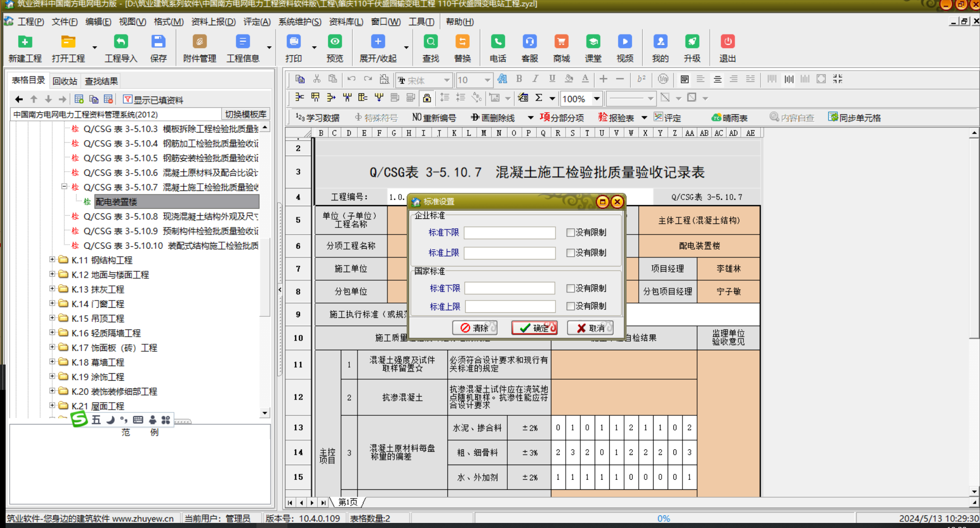Click the 预览 preview icon
The image size is (980, 528).
[335, 42]
